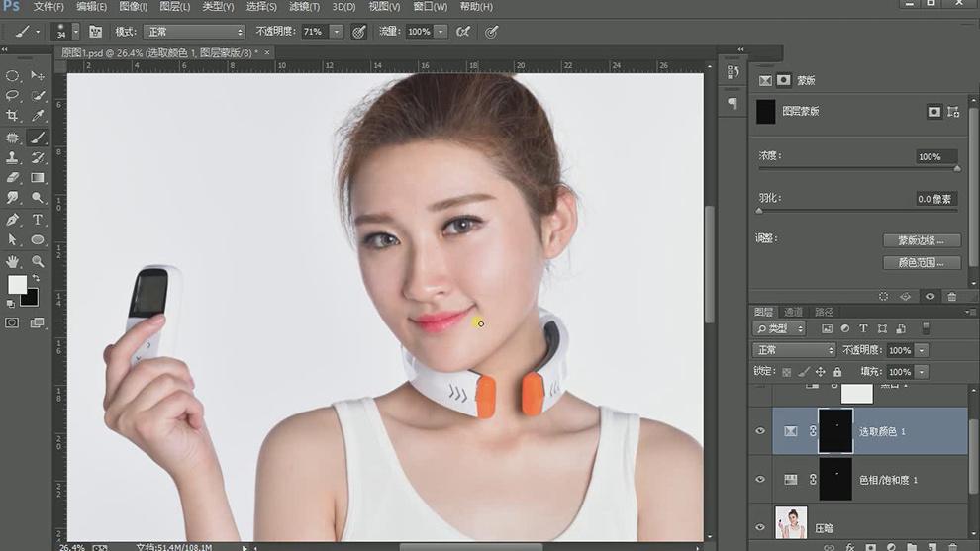Pick the Clone Stamp tool
980x551 pixels.
[13, 158]
